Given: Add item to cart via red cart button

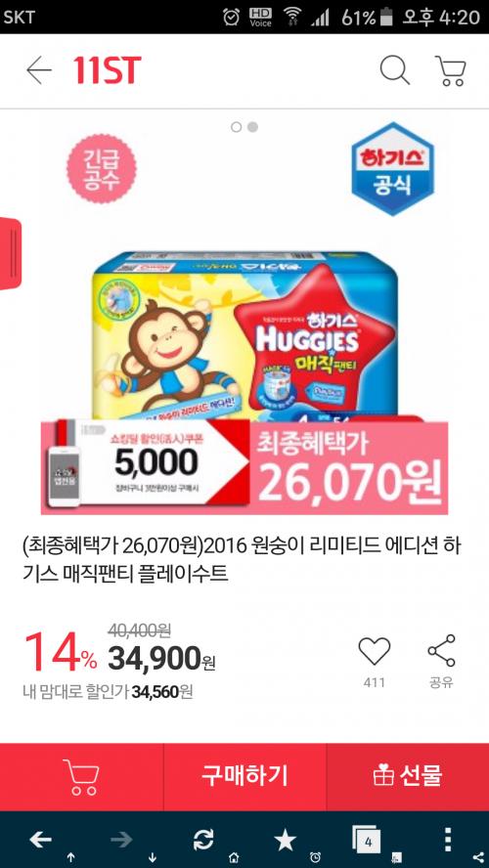Looking at the screenshot, I should tap(81, 777).
